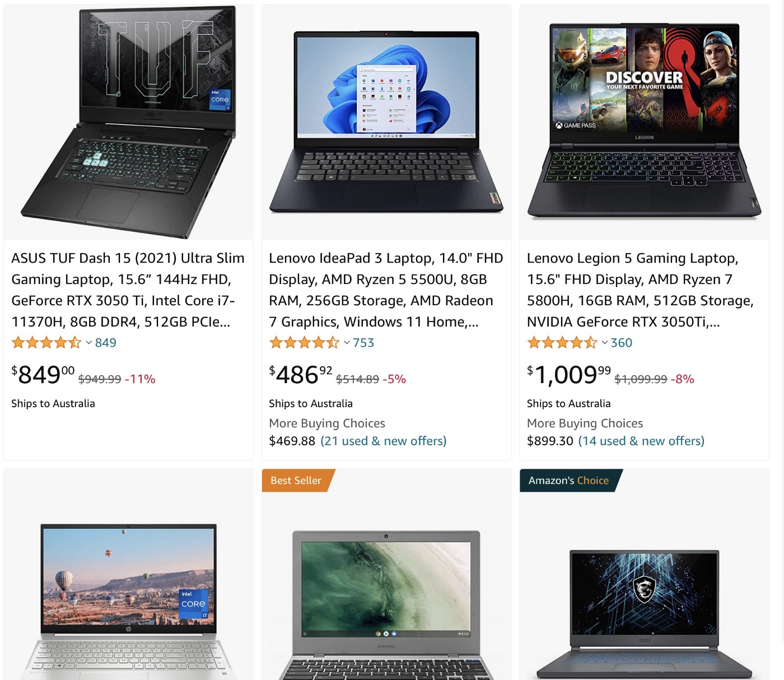Open the Lenovo IdeaPad 3 Laptop title
This screenshot has width=784, height=680.
coord(386,290)
